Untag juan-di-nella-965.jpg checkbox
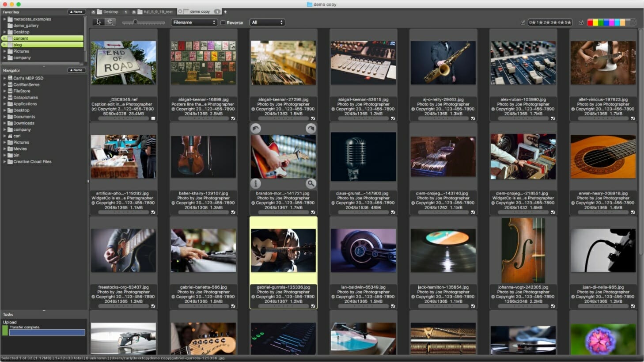Viewport: 644px width, 362px height. (633, 306)
